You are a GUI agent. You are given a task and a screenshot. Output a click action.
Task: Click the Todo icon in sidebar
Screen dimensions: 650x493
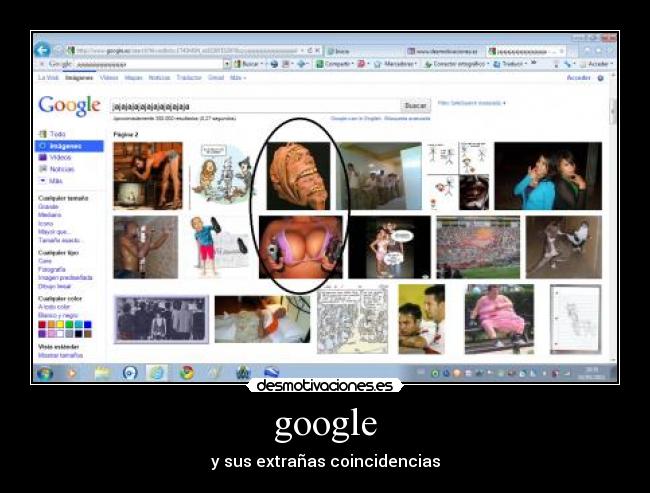(42, 134)
